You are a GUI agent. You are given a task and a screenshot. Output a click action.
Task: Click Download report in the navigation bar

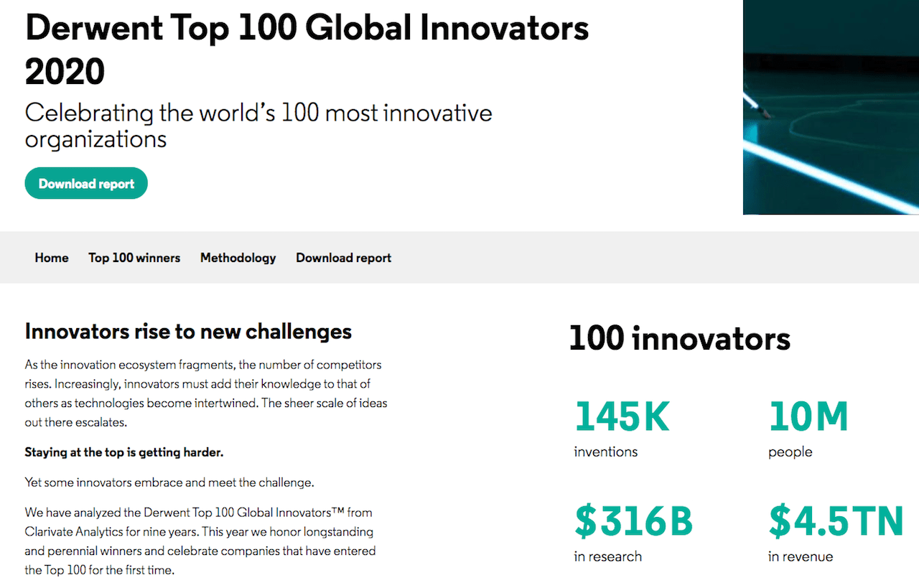coord(343,258)
